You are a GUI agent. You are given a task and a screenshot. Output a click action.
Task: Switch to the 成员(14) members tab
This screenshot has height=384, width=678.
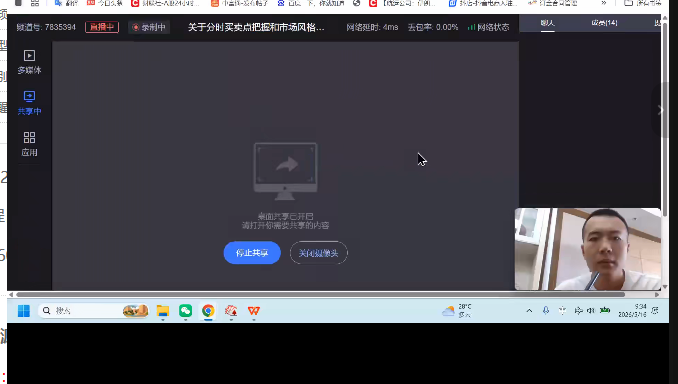604,22
